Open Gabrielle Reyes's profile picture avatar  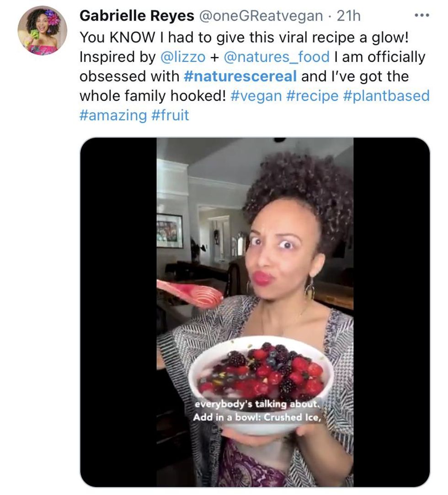pyautogui.click(x=42, y=31)
